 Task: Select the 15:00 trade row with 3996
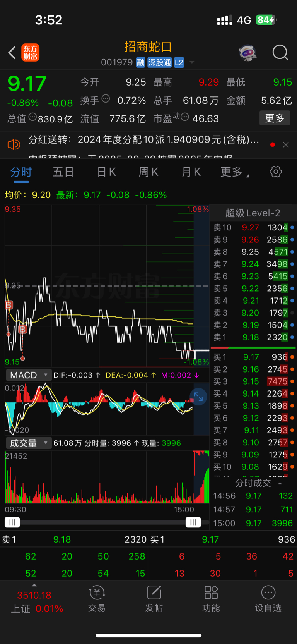(x=253, y=523)
